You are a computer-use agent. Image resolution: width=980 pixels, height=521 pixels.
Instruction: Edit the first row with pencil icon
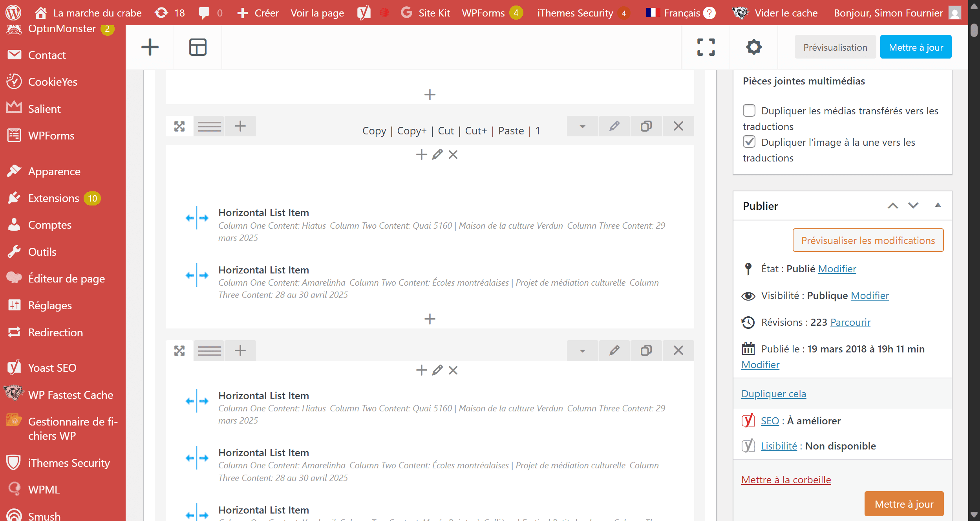[x=614, y=126]
